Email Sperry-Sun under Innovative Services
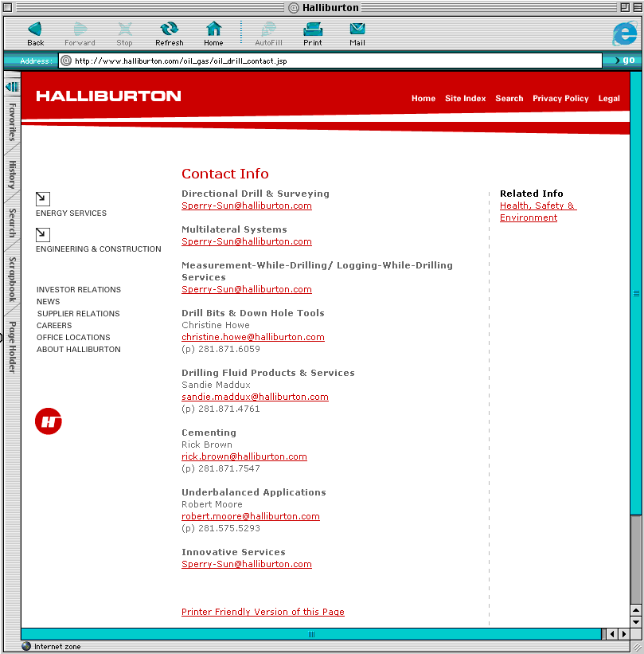The width and height of the screenshot is (644, 654). coord(247,564)
